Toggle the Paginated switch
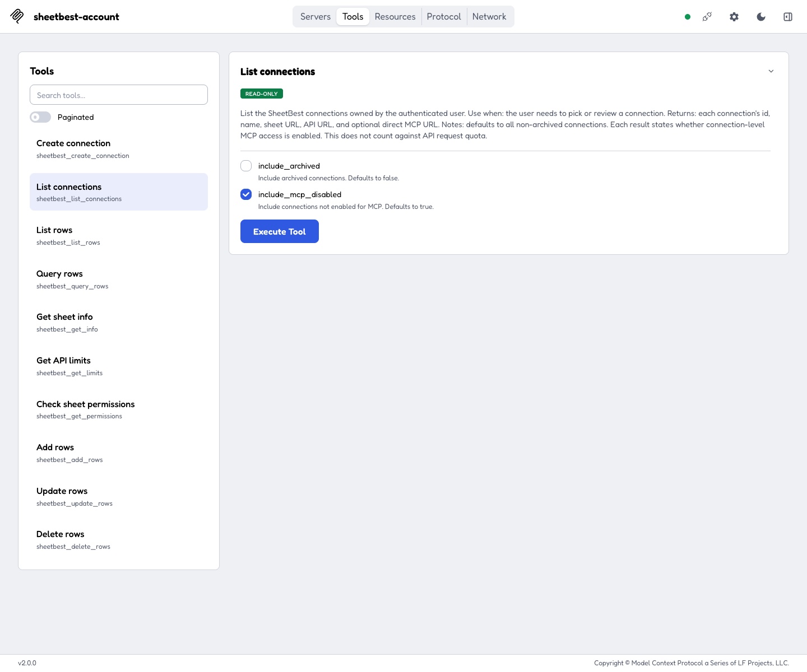Screen dimensions: 807x672 [40, 117]
